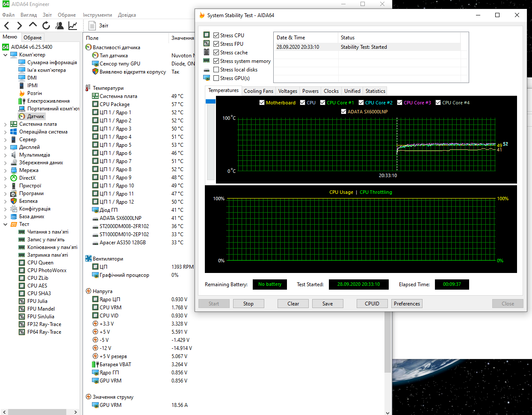Toggle Stress system memory checkbox
The width and height of the screenshot is (532, 415).
[x=216, y=61]
